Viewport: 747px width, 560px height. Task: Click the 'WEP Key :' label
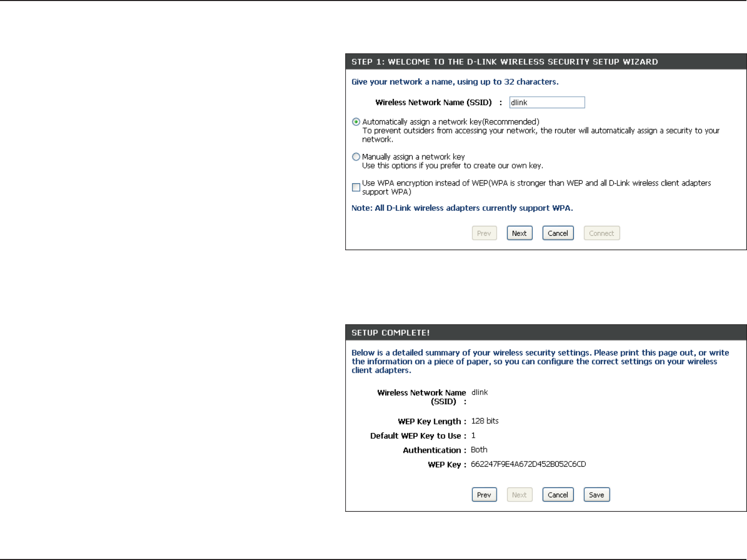[x=447, y=465]
